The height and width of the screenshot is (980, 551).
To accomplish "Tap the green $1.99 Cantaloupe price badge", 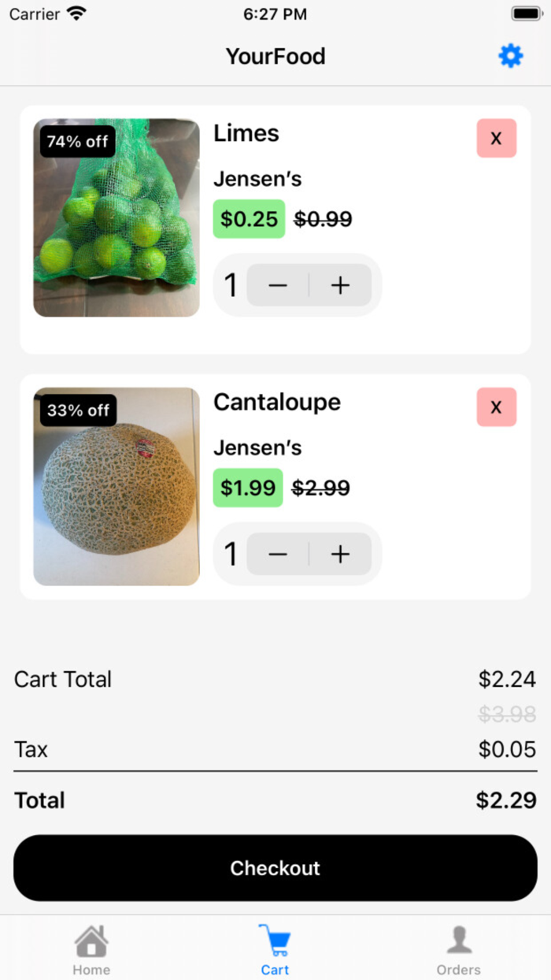I will [x=248, y=488].
